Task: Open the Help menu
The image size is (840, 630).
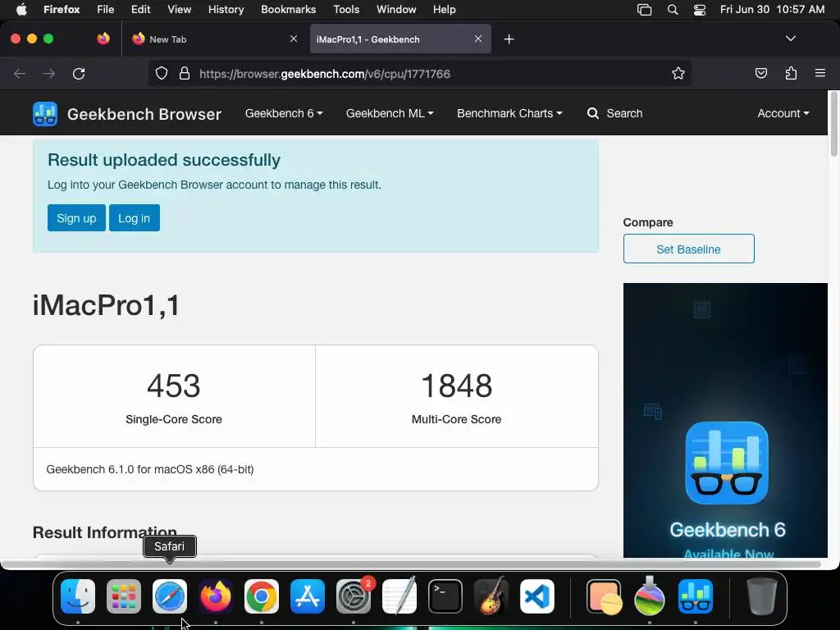Action: pyautogui.click(x=444, y=10)
